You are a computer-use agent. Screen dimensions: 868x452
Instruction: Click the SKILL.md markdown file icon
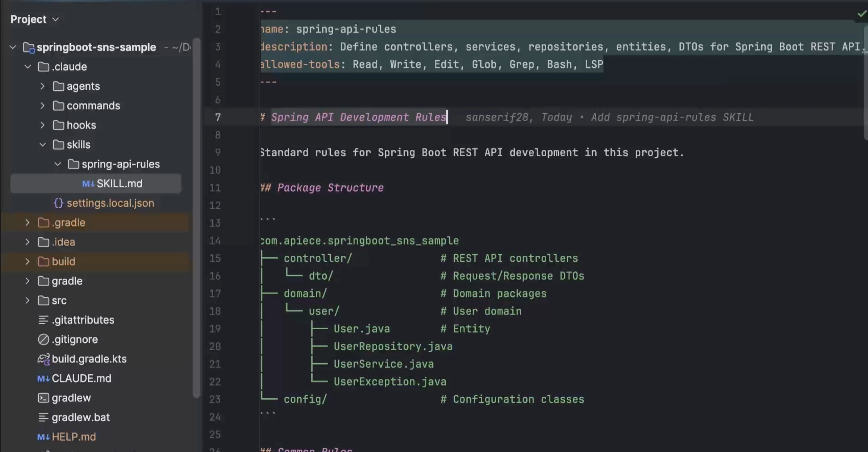point(88,184)
